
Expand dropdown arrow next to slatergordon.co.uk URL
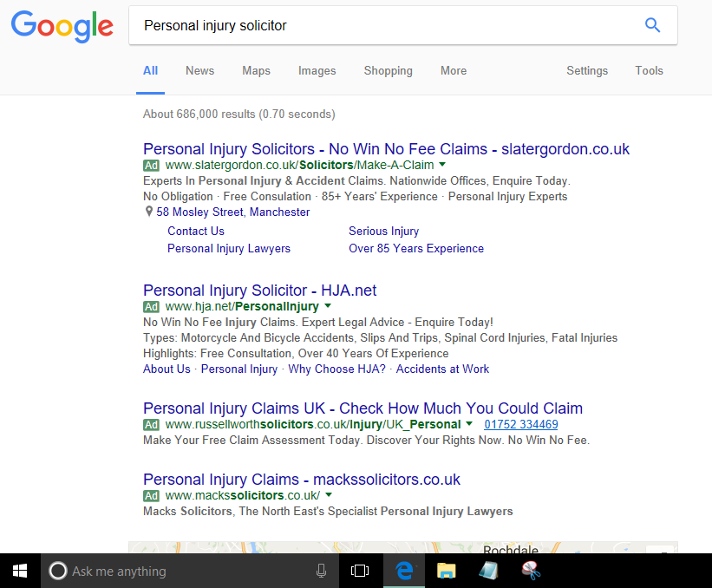(x=443, y=165)
